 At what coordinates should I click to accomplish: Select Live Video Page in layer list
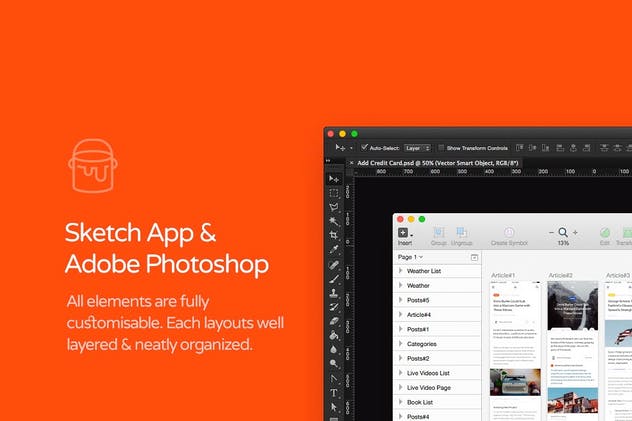click(432, 387)
